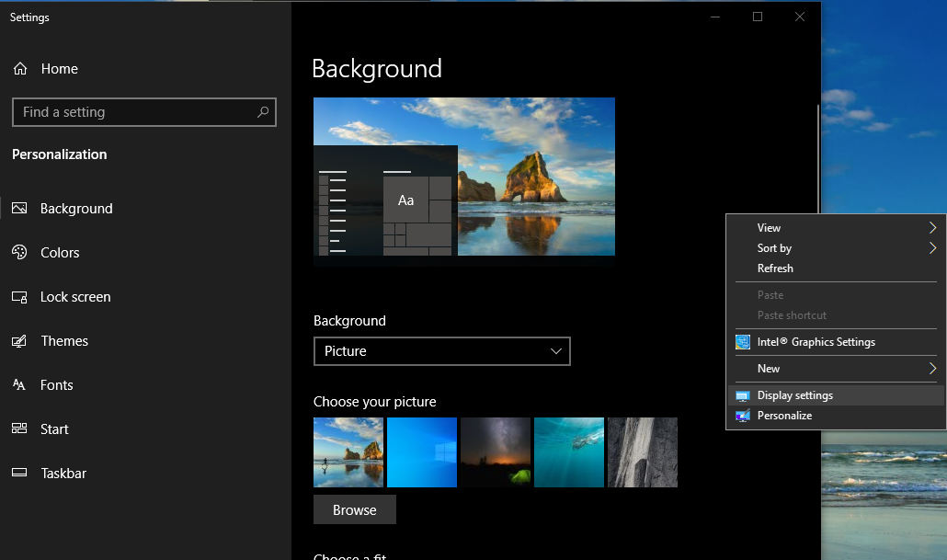Choose Display settings in context menu
This screenshot has height=560, width=947.
pos(794,395)
